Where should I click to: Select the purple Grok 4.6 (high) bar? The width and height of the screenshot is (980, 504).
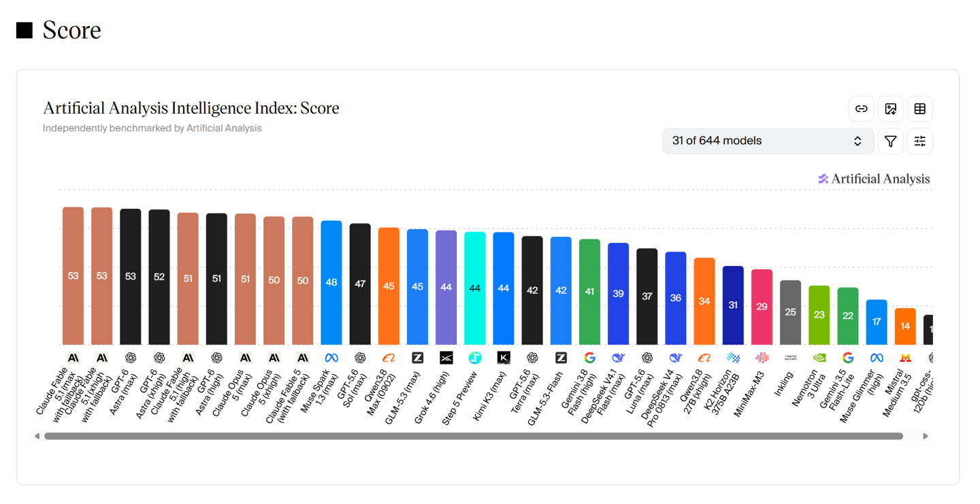click(x=446, y=288)
